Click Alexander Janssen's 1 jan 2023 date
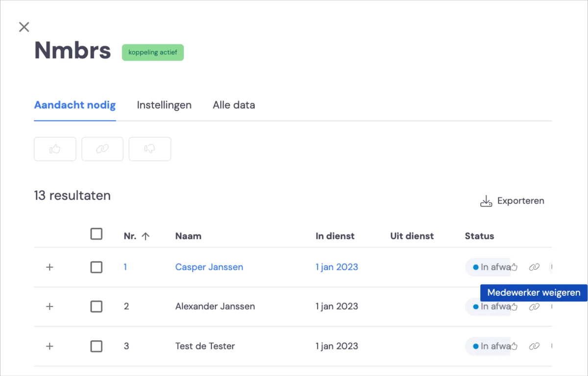588x376 pixels. tap(337, 306)
